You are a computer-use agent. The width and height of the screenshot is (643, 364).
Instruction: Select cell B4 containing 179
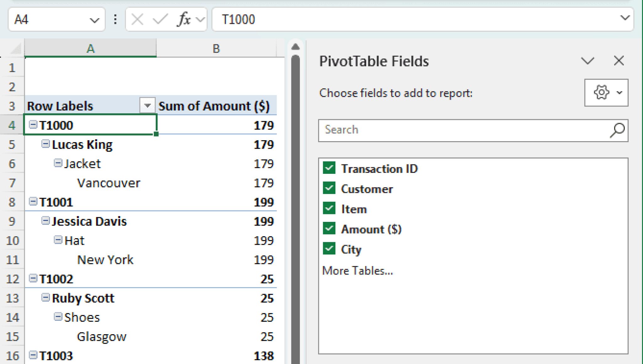217,125
